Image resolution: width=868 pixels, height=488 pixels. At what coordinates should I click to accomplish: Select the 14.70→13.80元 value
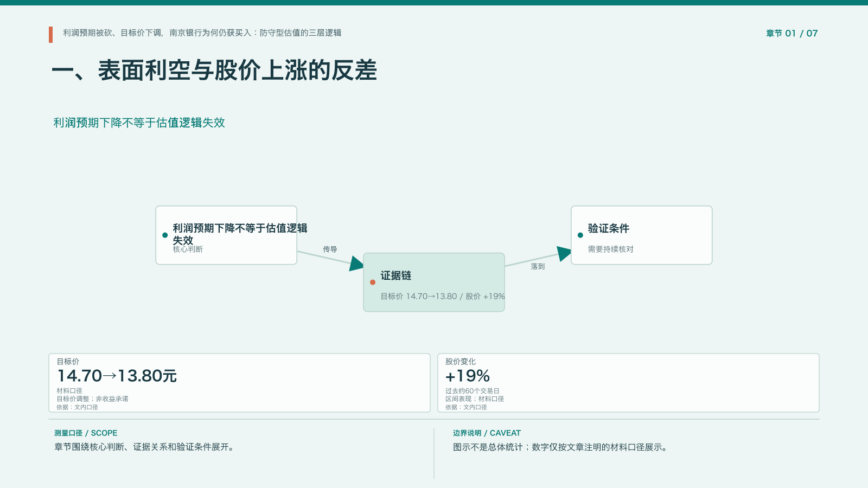click(117, 376)
